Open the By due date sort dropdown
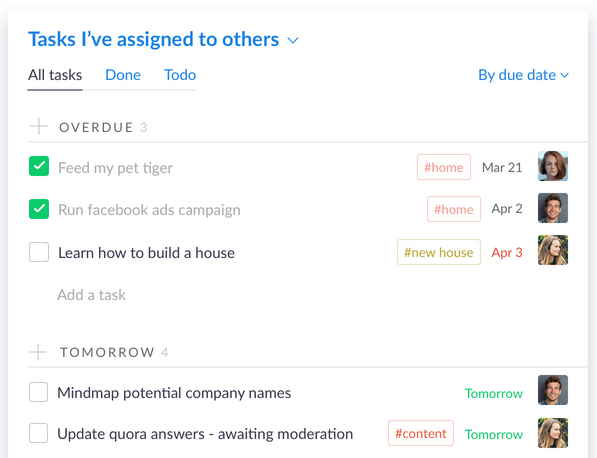This screenshot has width=597, height=458. 524,75
